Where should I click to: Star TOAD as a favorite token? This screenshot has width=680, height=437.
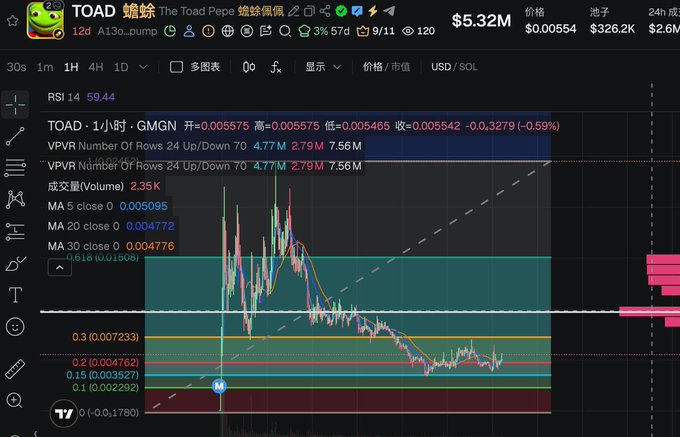point(12,21)
